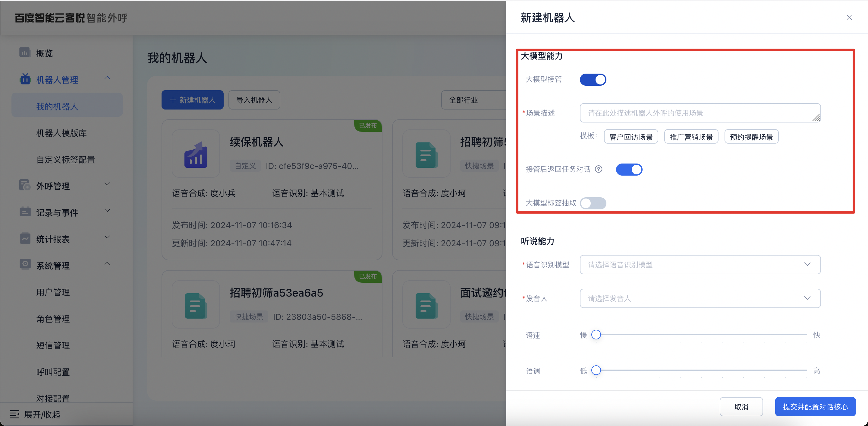Select the 预约提醒场景 template

click(751, 137)
